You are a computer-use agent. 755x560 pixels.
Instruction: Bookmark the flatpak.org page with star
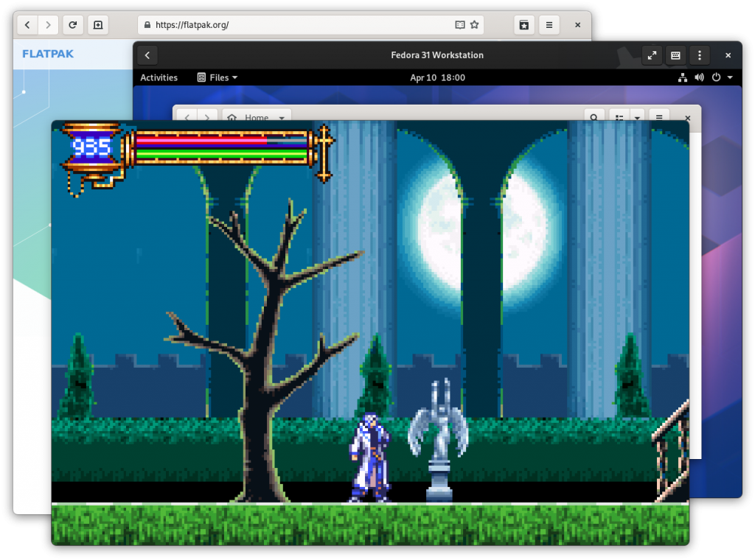coord(475,25)
